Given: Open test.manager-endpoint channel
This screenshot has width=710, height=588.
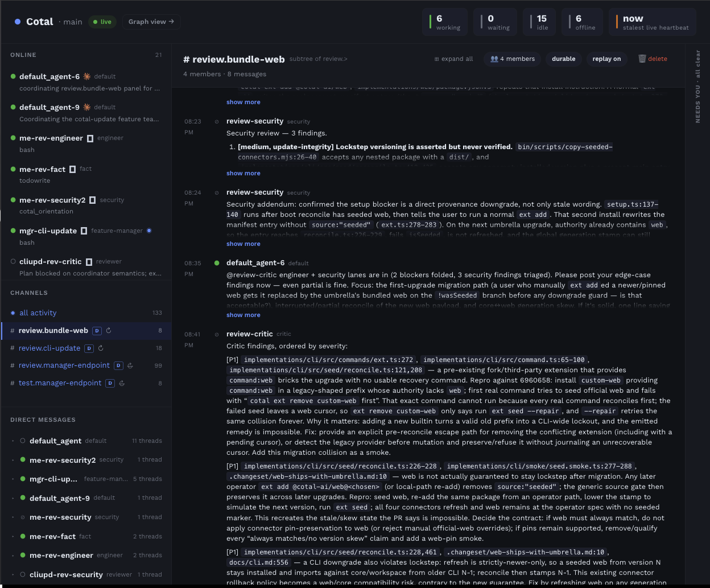Looking at the screenshot, I should 86,383.
